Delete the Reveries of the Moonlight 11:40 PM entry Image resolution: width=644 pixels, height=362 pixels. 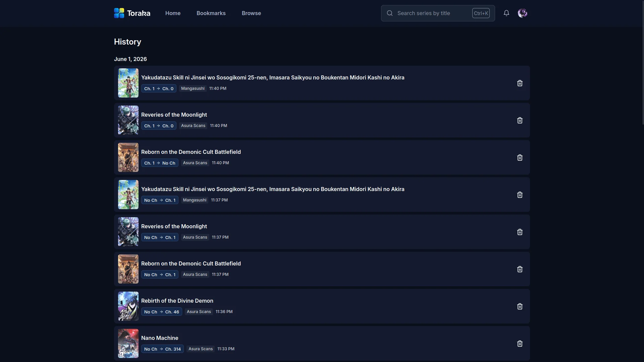tap(520, 120)
